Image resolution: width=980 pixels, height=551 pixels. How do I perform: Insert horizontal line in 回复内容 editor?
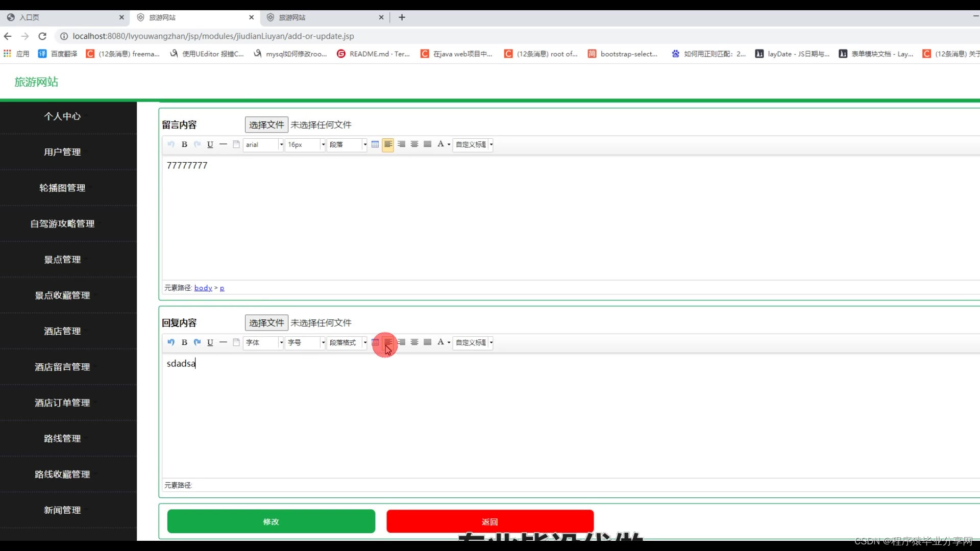click(223, 342)
